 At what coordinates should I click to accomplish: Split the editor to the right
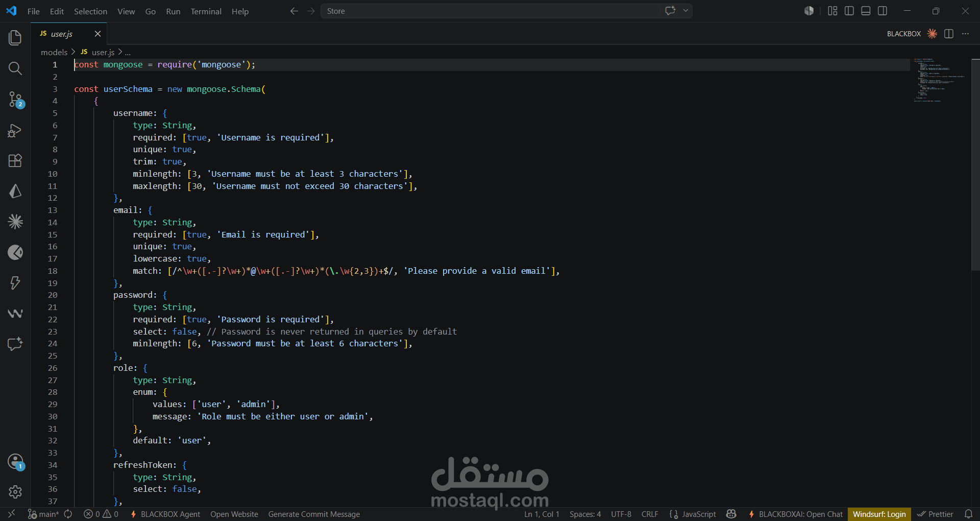click(949, 34)
